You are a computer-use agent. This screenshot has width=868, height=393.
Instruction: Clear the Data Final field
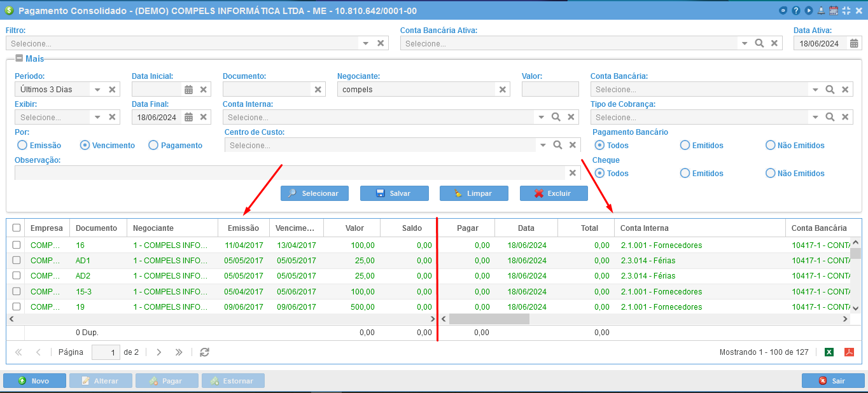pyautogui.click(x=204, y=117)
